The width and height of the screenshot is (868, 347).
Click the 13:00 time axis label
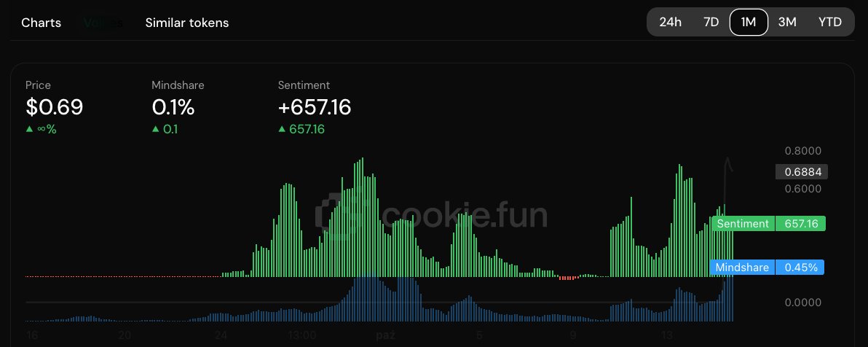[301, 335]
